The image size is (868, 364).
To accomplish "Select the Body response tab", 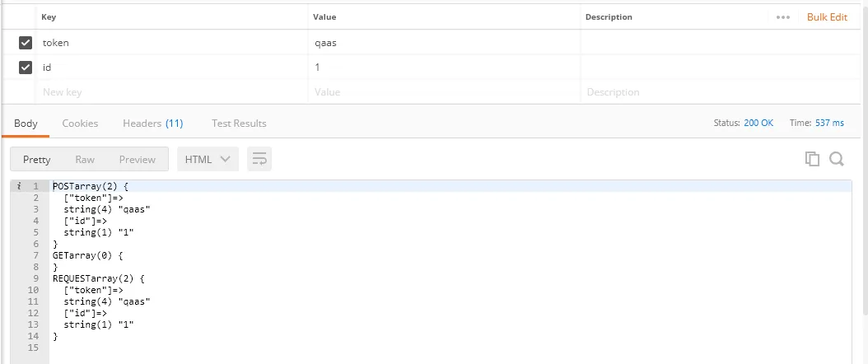I will [26, 124].
